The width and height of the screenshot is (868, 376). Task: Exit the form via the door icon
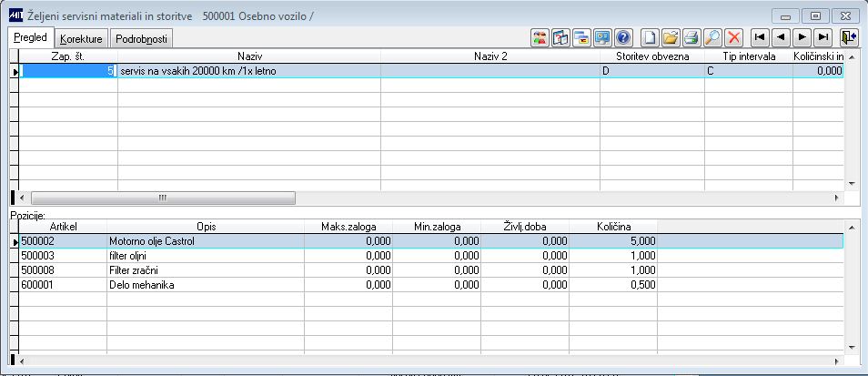pos(849,37)
